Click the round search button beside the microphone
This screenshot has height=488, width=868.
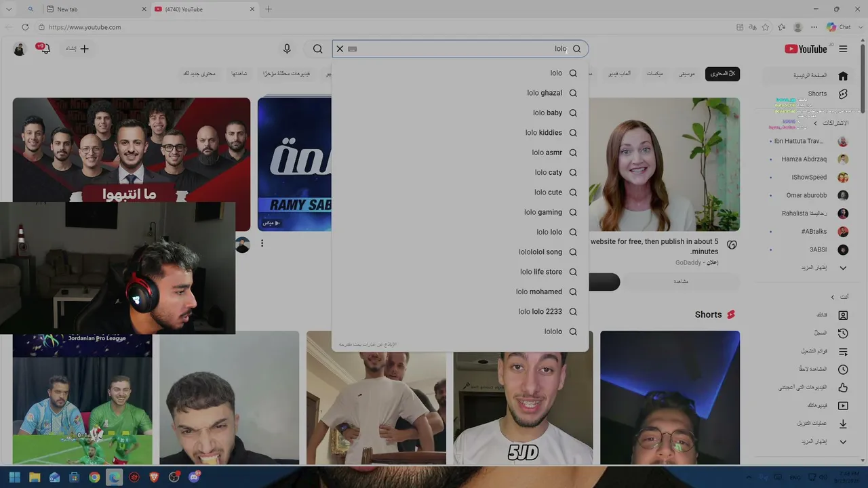317,49
